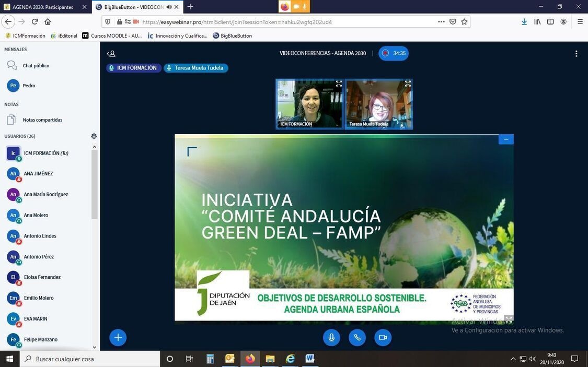This screenshot has width=588, height=367.
Task: Switch to the AGENDA 2030: Participantes tab
Action: click(43, 7)
